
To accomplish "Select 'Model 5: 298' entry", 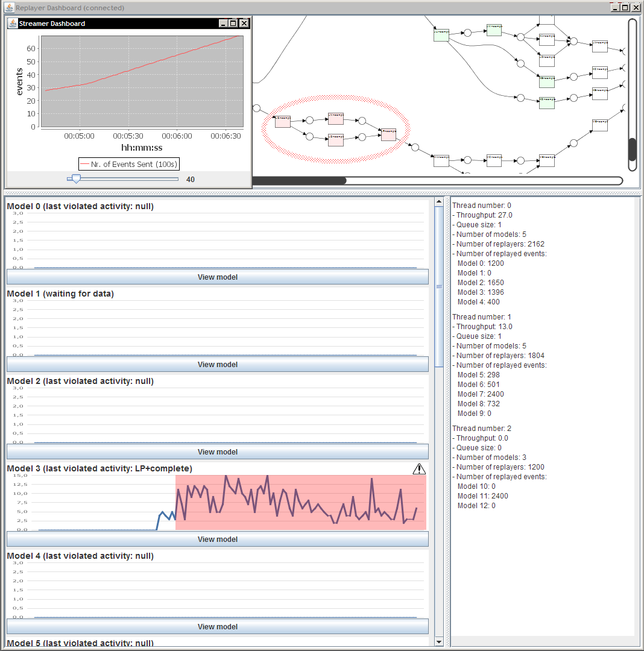I will (x=478, y=374).
